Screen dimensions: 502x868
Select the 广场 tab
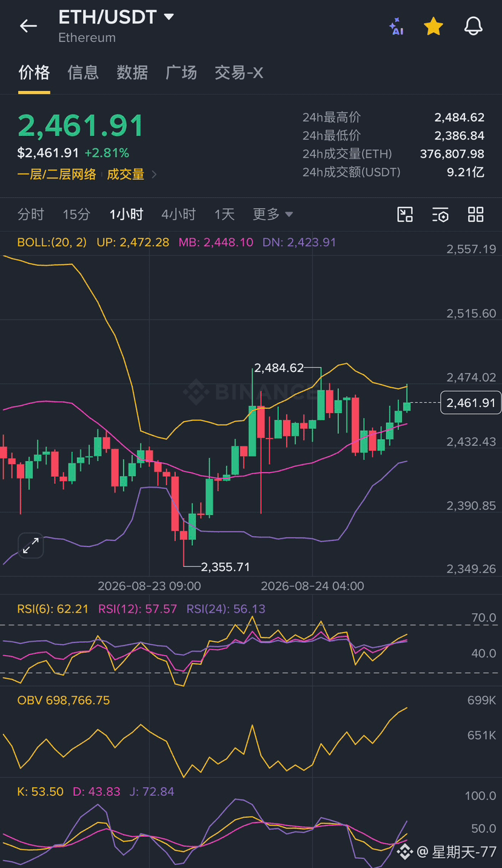click(x=181, y=73)
